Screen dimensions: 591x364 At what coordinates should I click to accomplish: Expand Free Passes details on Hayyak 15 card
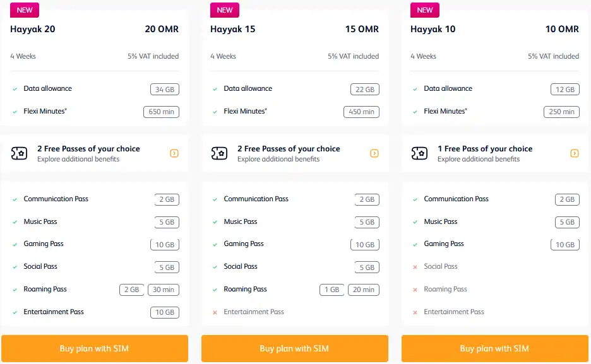[x=374, y=153]
